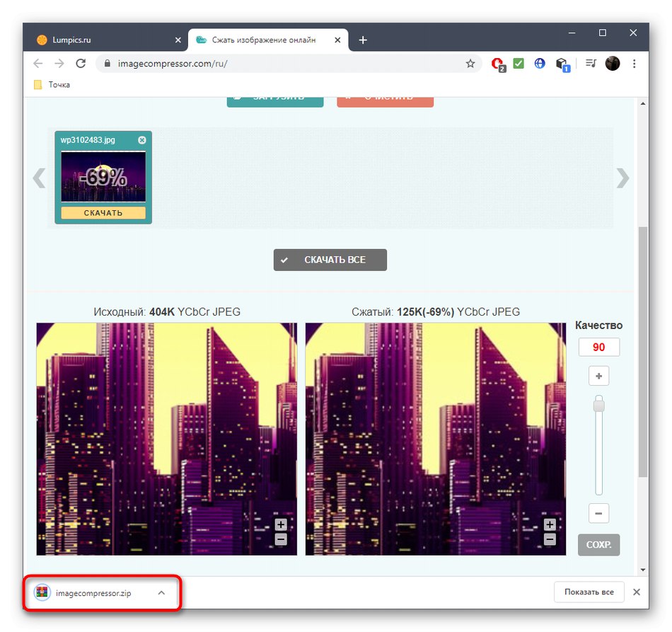Go back to the previous page
The width and height of the screenshot is (672, 632).
point(37,64)
